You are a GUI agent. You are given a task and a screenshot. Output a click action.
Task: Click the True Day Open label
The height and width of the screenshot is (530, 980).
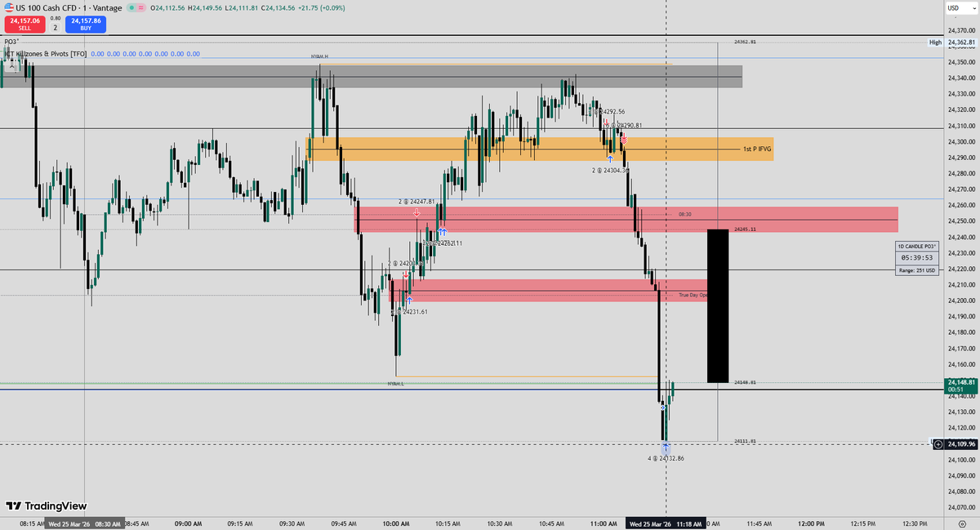(693, 295)
